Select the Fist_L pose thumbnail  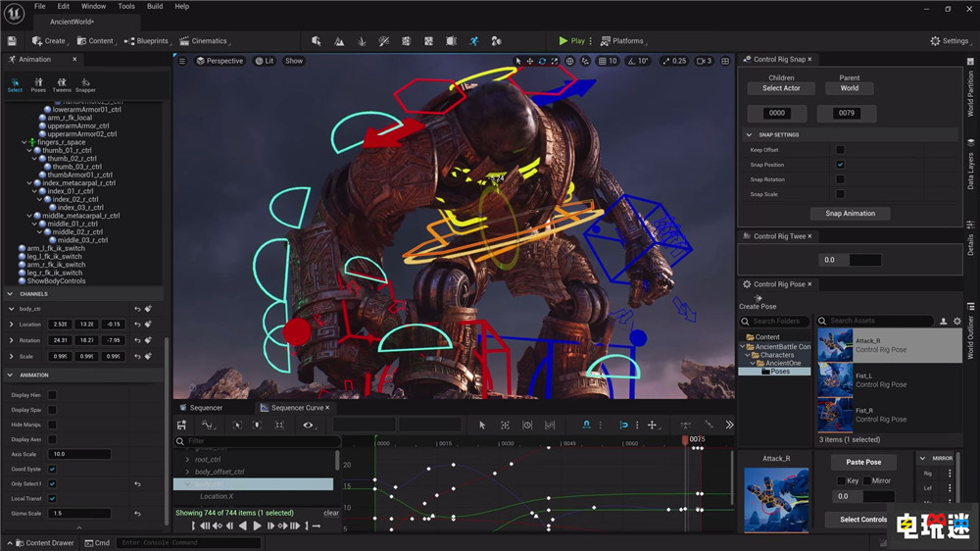pos(835,379)
